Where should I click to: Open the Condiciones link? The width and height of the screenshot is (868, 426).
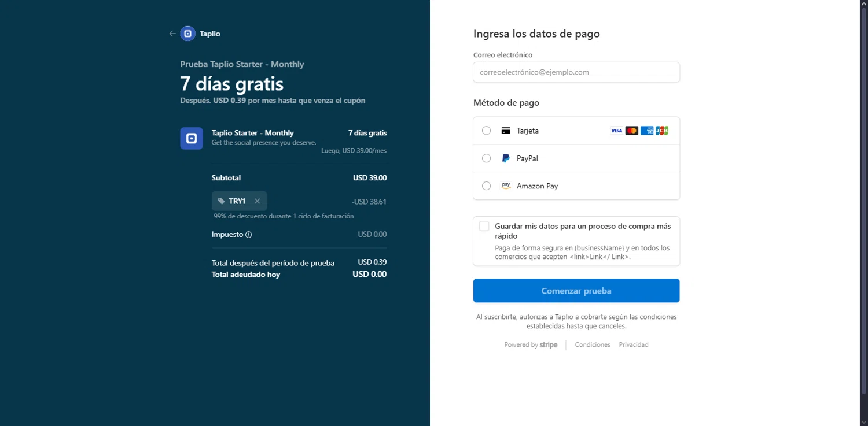pos(593,344)
